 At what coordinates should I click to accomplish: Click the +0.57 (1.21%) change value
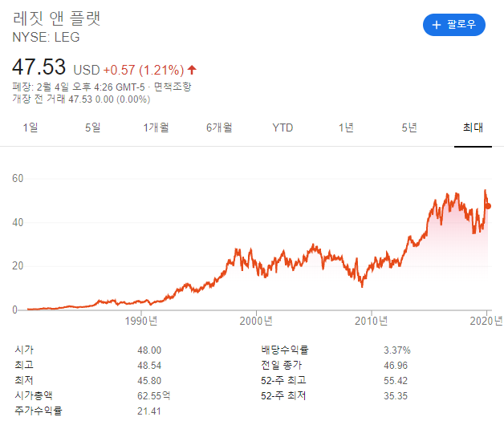pos(144,70)
